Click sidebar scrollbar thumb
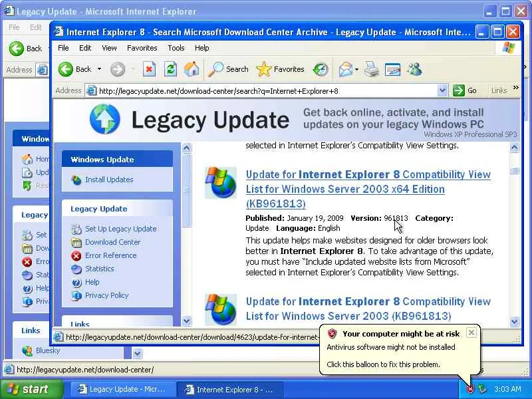The width and height of the screenshot is (532, 399). 187,190
